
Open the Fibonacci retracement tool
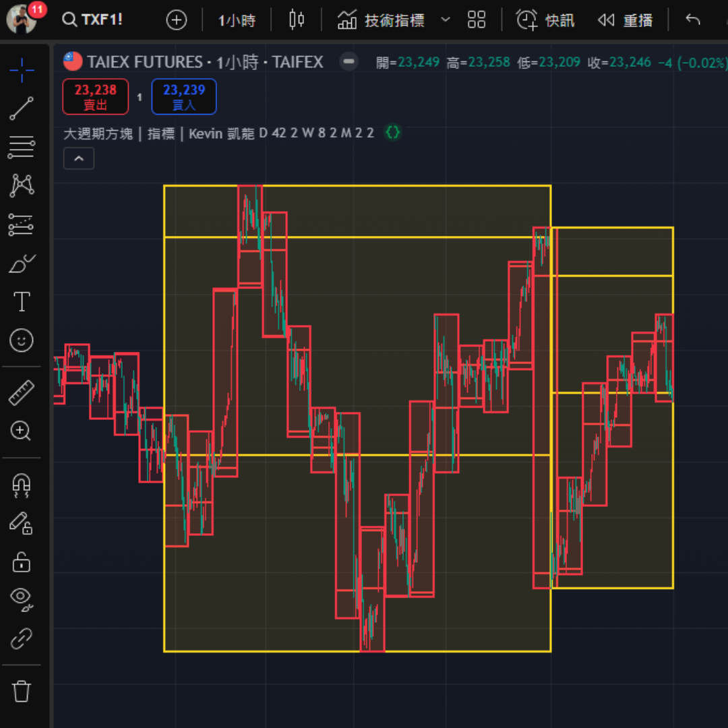(x=22, y=147)
